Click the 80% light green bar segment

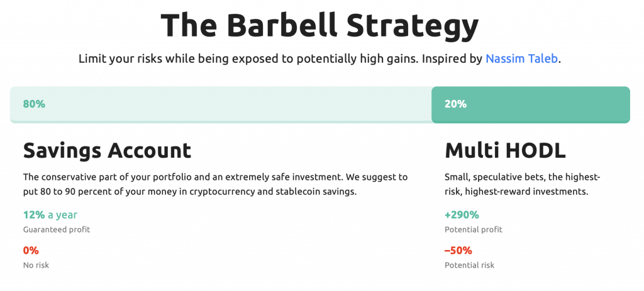pyautogui.click(x=221, y=105)
